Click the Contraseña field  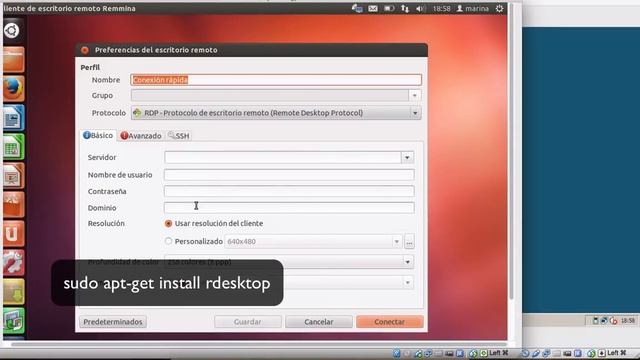tap(289, 191)
